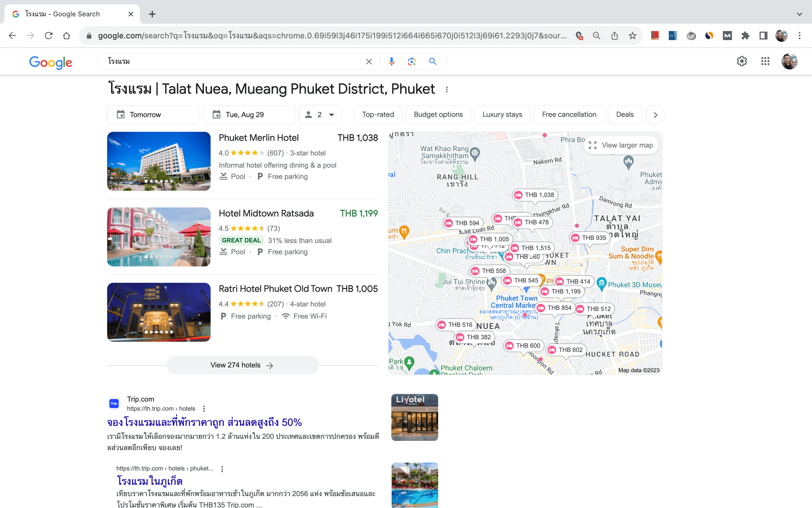This screenshot has height=508, width=812.
Task: Click the M extension icon in toolbar
Action: click(x=727, y=36)
